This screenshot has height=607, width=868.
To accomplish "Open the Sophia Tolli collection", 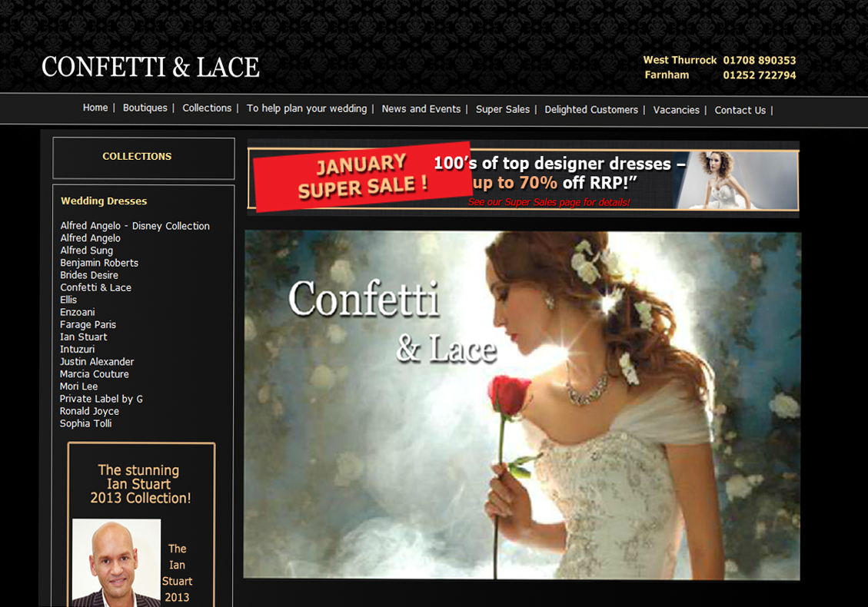I will [85, 423].
